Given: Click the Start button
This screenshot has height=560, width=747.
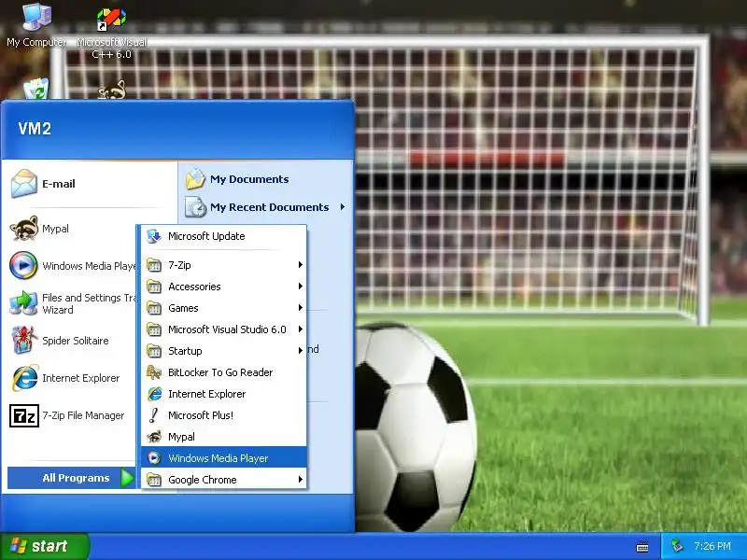Looking at the screenshot, I should 44,546.
